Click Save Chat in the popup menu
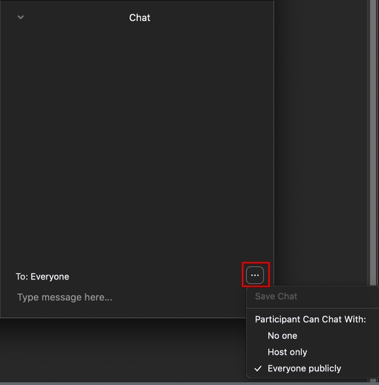 [x=276, y=296]
